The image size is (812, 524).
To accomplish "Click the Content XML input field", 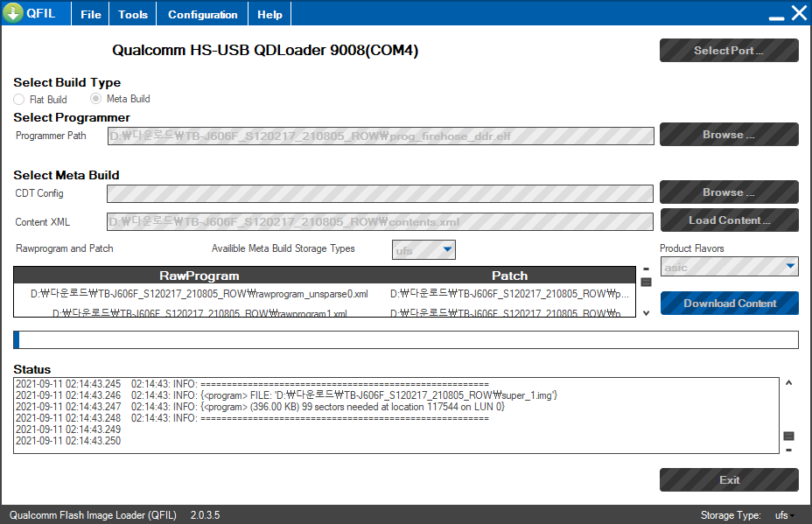I will (x=380, y=221).
